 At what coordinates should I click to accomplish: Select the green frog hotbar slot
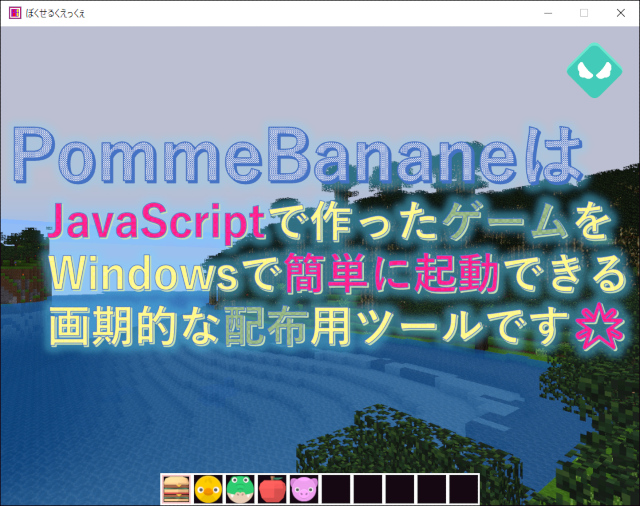(240, 489)
